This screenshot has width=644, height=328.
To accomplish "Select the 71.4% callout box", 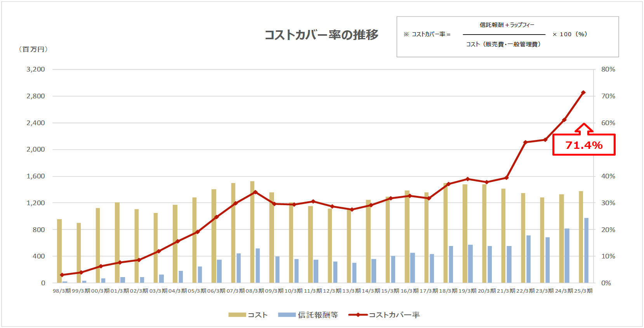I will coord(584,145).
